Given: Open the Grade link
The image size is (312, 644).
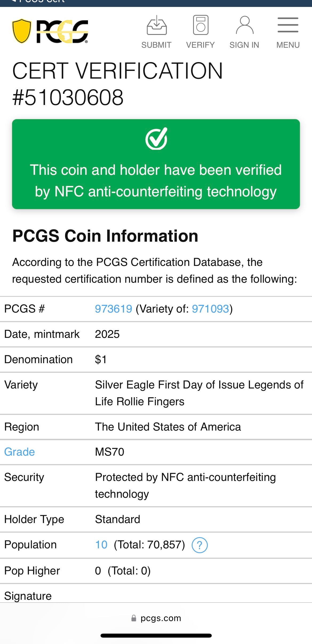Looking at the screenshot, I should point(19,451).
